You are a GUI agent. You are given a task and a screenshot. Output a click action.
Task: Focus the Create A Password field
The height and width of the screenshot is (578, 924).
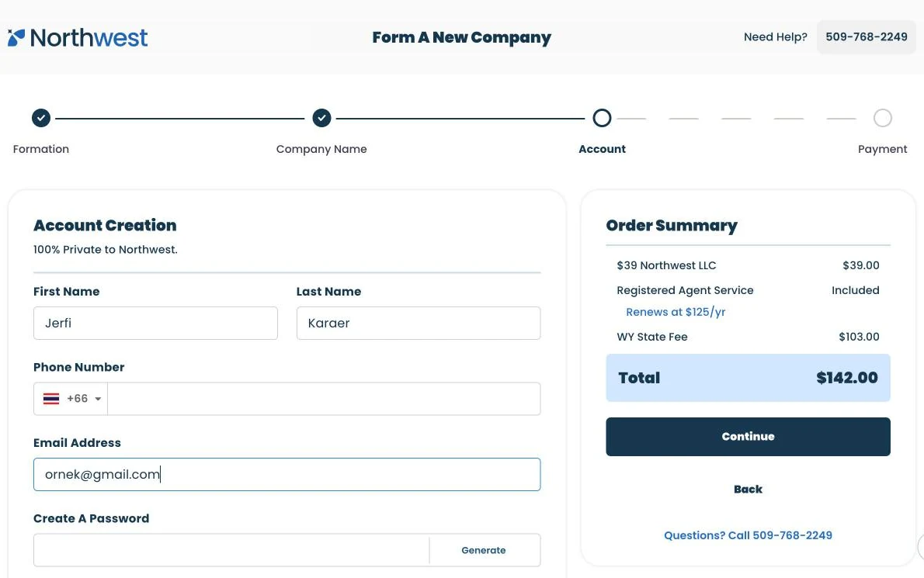[231, 550]
